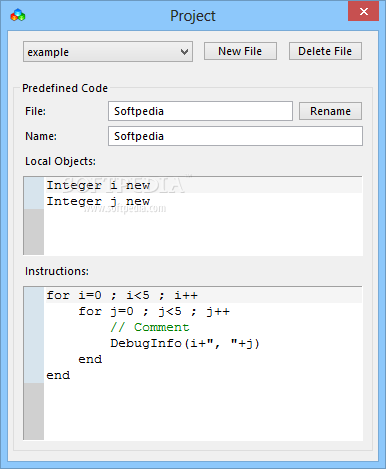
Task: Focus the Name text field containing Softpedia
Action: (235, 136)
